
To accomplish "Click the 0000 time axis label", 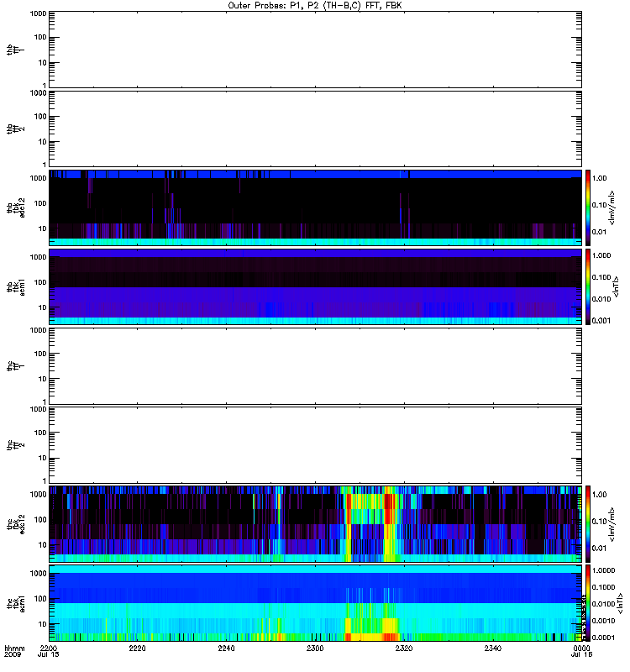I will [x=581, y=648].
